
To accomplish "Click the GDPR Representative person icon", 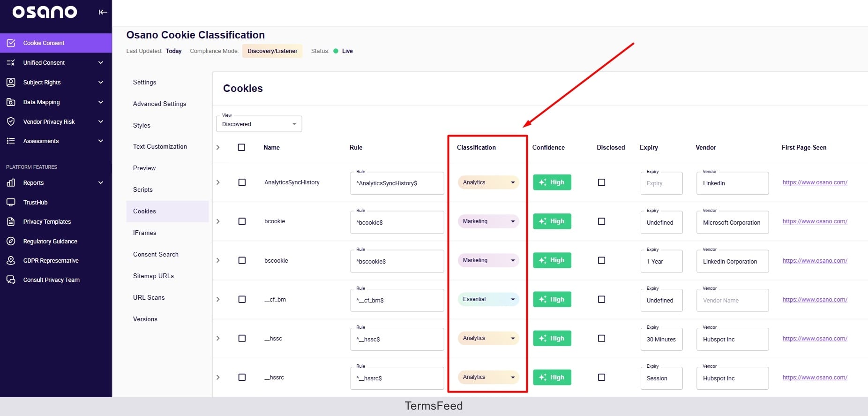I will coord(11,260).
